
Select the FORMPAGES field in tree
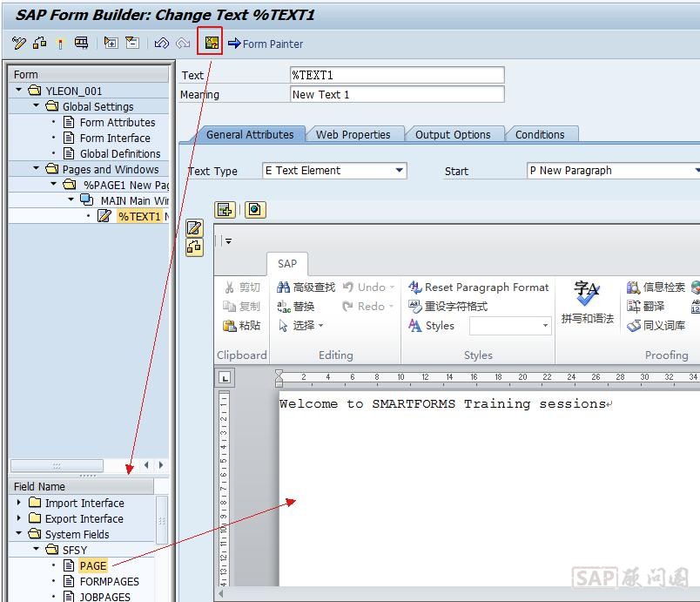pyautogui.click(x=109, y=581)
